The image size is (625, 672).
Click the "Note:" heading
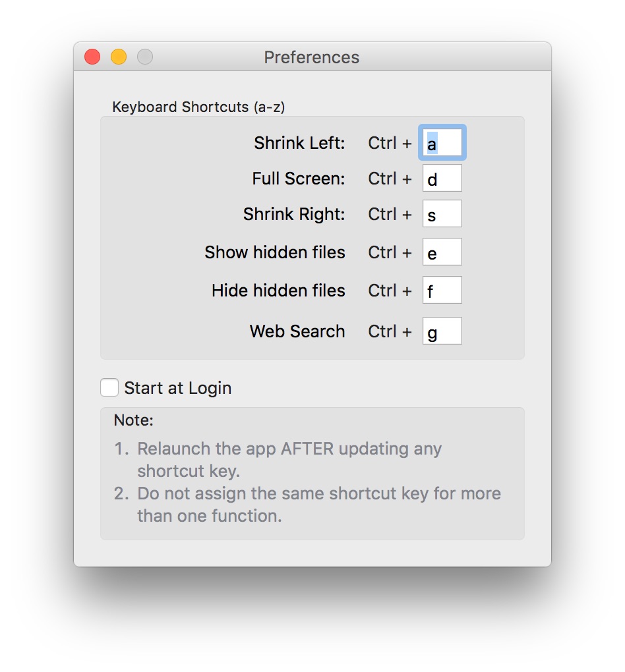133,420
